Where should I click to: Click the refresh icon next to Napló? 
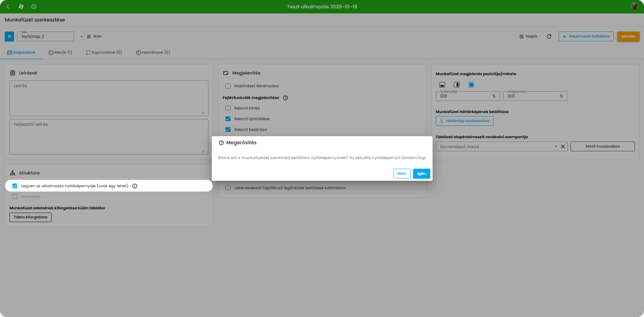coord(549,37)
